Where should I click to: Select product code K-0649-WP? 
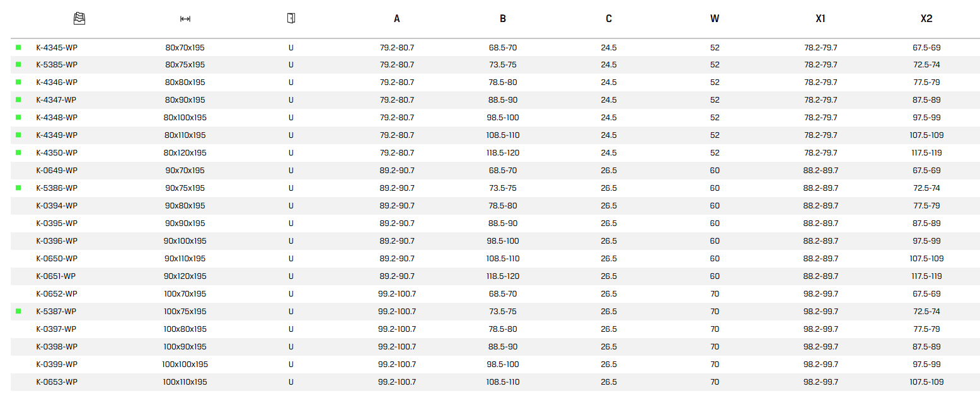point(57,171)
